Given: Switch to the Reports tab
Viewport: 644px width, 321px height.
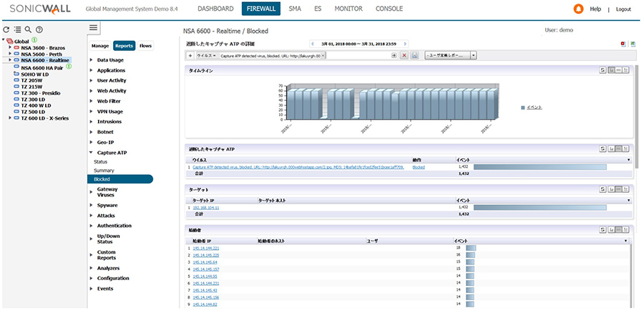Looking at the screenshot, I should (x=124, y=46).
